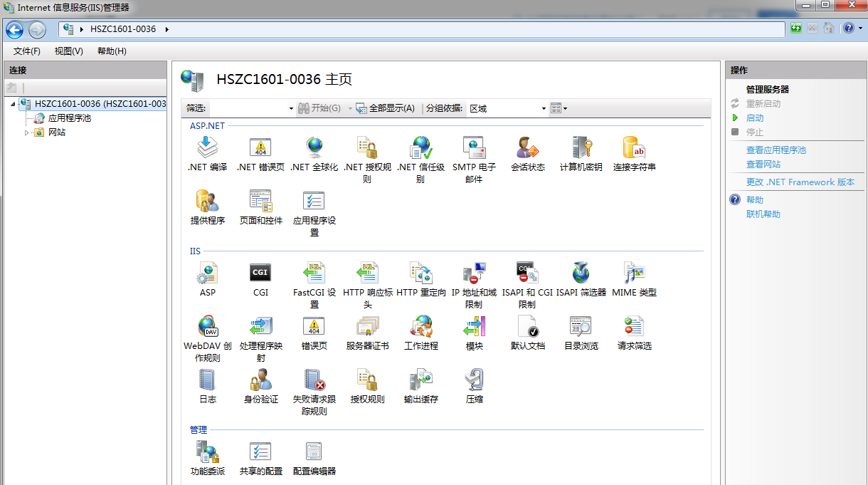Open the 默认文档 feature
The width and height of the screenshot is (868, 485).
(x=527, y=333)
